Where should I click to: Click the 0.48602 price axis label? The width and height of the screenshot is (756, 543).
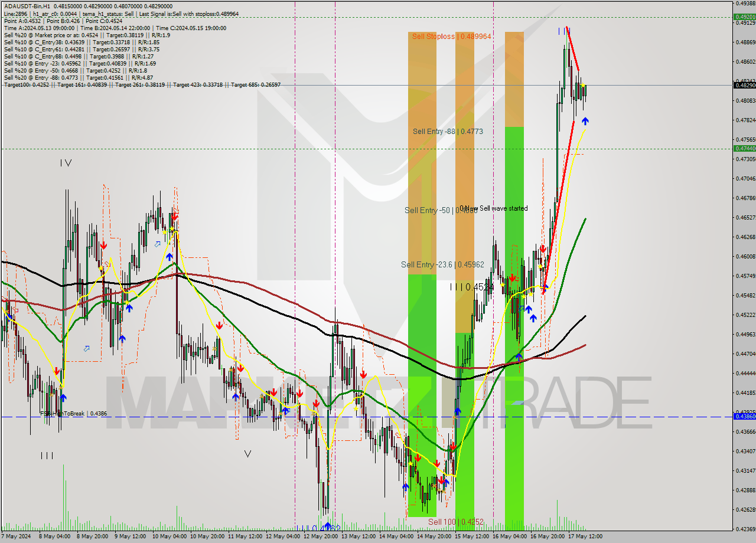tap(745, 61)
